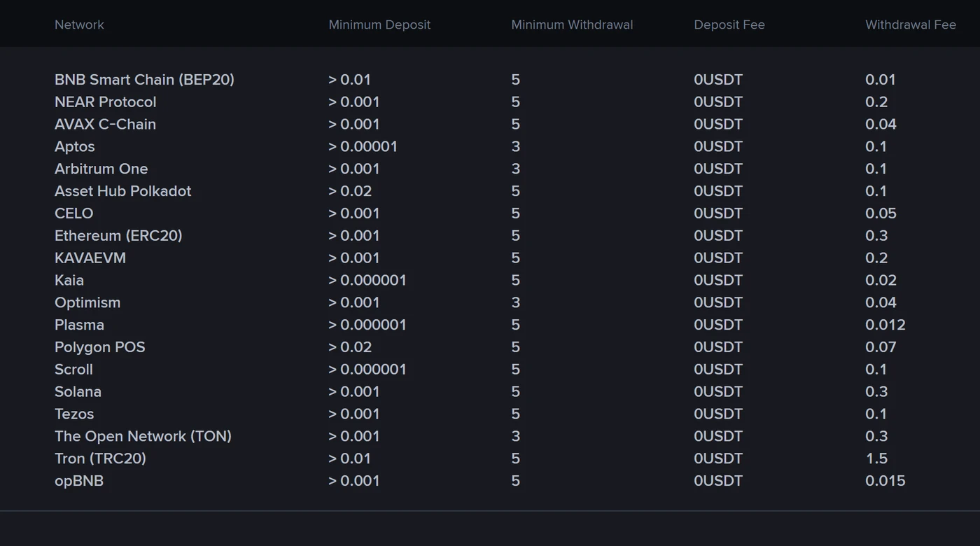Click Arbitrum One minimum withdrawal value 3

(x=516, y=169)
